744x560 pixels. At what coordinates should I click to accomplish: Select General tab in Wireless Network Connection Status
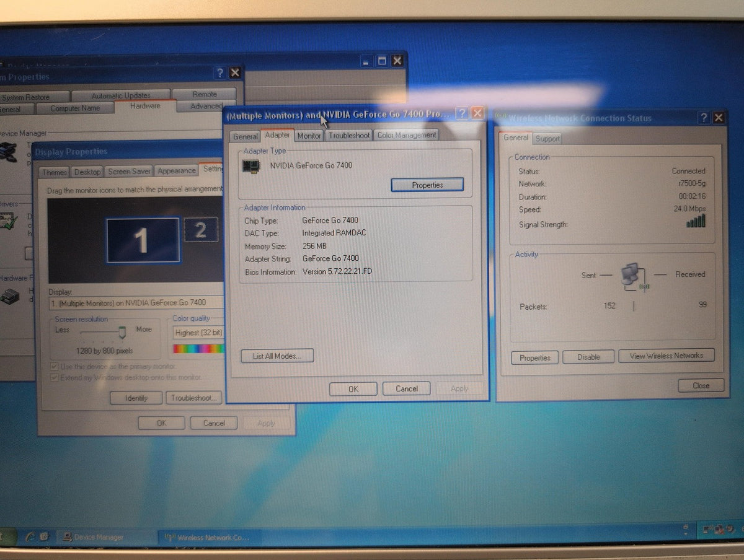(x=516, y=138)
